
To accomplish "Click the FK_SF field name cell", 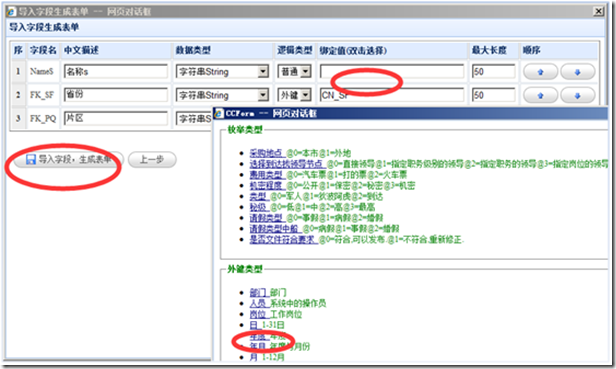I will (x=42, y=95).
